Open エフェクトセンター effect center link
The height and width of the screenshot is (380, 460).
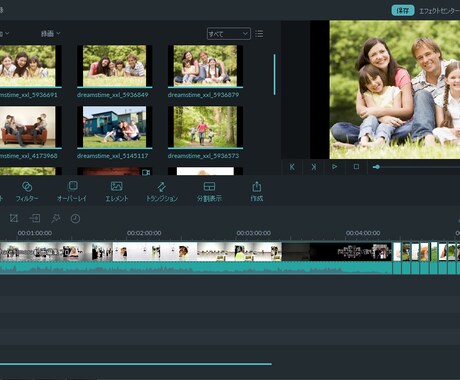439,11
